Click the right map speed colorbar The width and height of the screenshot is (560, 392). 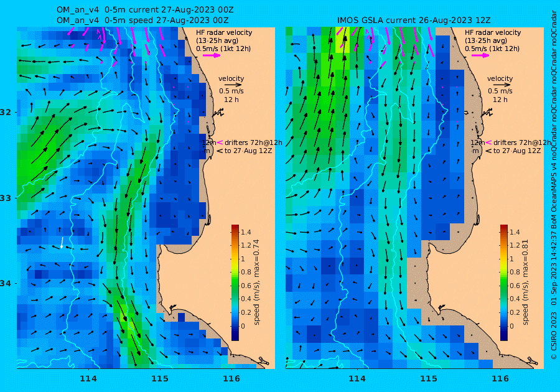coord(503,282)
